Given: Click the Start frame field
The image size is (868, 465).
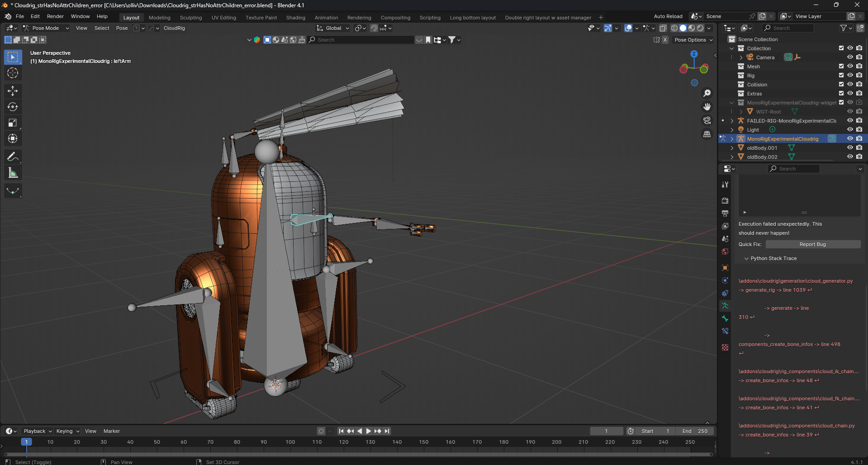Looking at the screenshot, I should coord(656,431).
